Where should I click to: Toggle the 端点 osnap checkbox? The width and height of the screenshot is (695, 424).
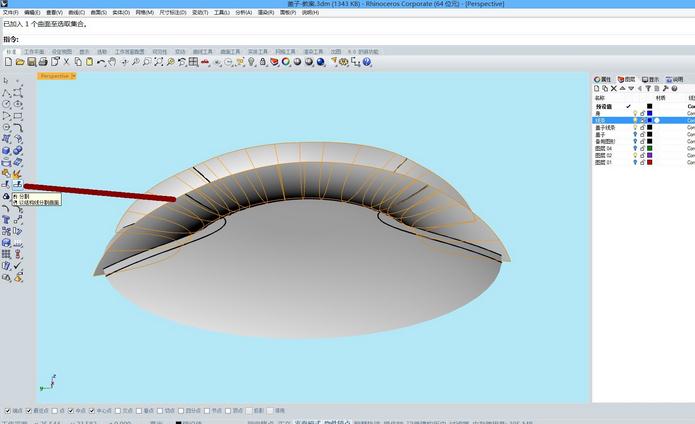tap(6, 410)
